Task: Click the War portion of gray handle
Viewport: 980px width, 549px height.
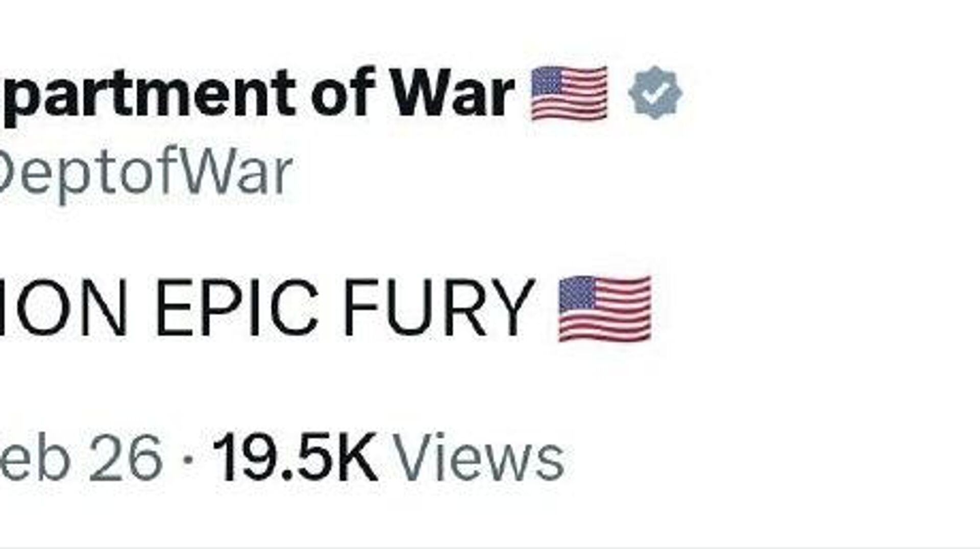Action: pos(237,171)
